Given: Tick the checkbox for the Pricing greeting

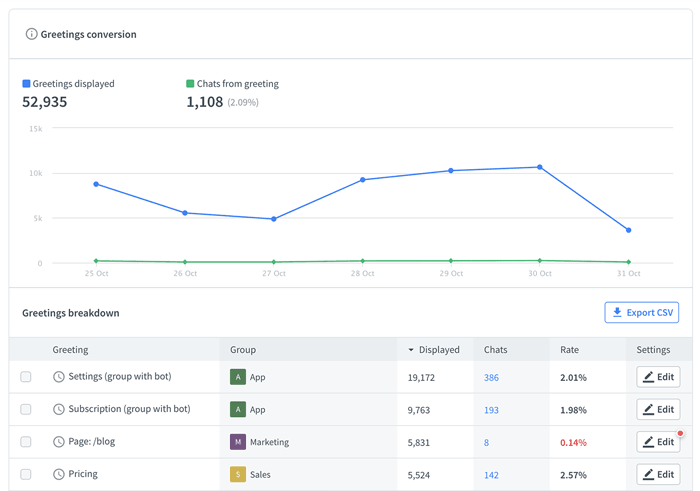Looking at the screenshot, I should coord(26,474).
